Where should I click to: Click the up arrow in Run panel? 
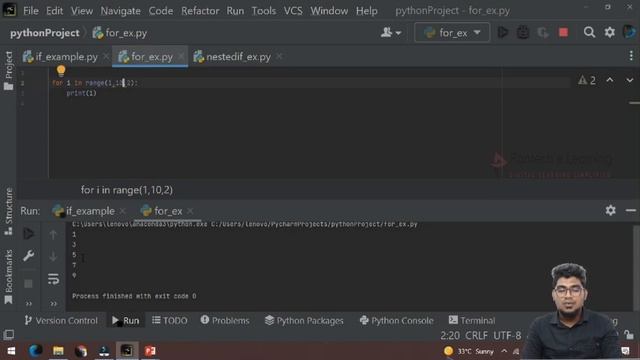pos(53,234)
